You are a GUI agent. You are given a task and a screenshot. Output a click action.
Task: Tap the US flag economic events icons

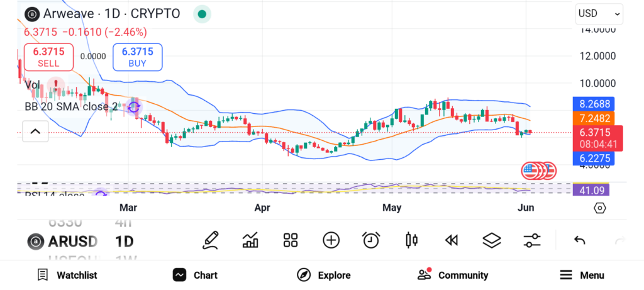point(539,171)
